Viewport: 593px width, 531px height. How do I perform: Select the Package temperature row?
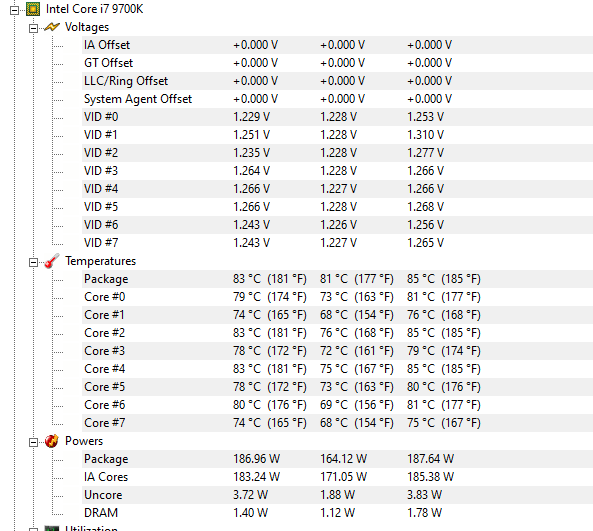[x=337, y=279]
